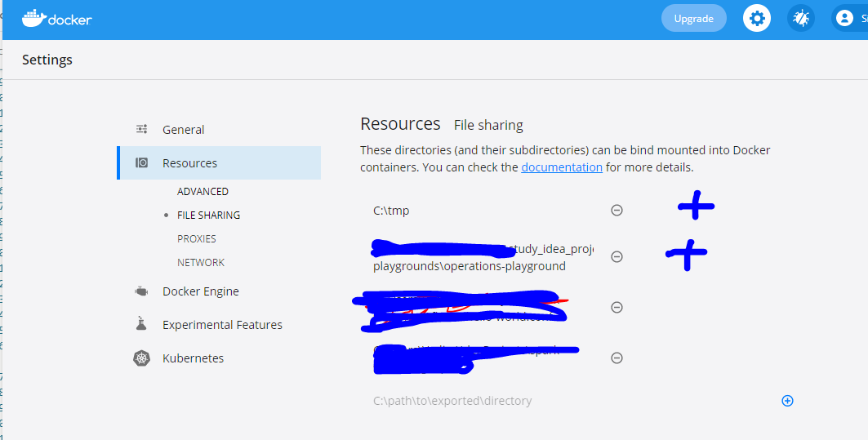Open troubleshoot via the bug icon
Screen dimensions: 868x440
click(x=800, y=18)
